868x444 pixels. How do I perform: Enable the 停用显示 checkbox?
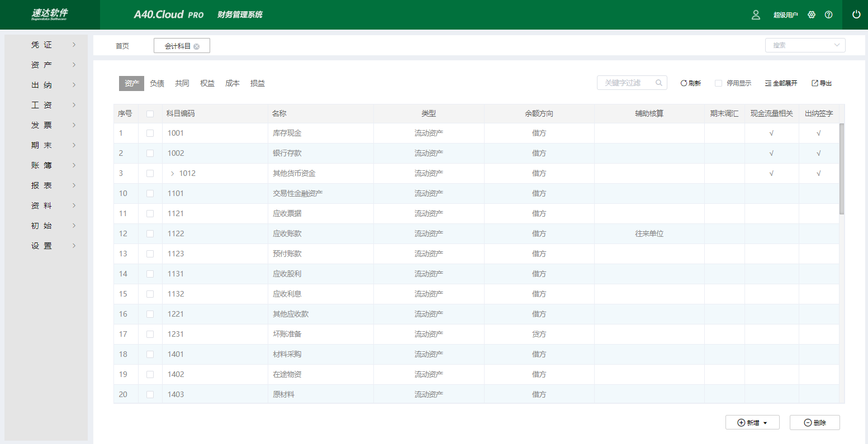pyautogui.click(x=718, y=83)
